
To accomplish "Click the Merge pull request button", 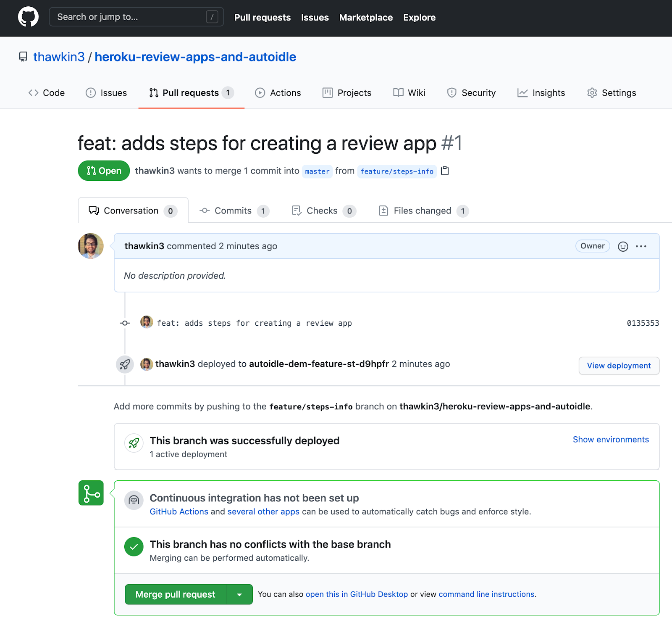I will [x=176, y=594].
